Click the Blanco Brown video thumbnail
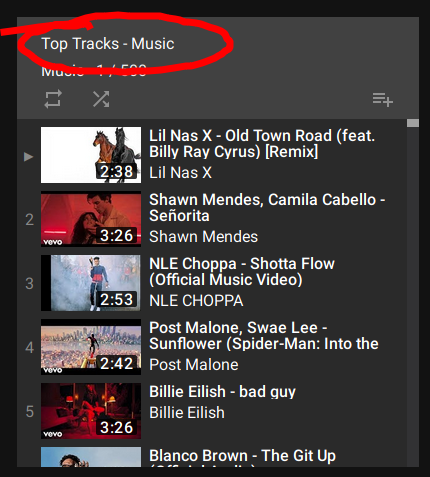 91,457
